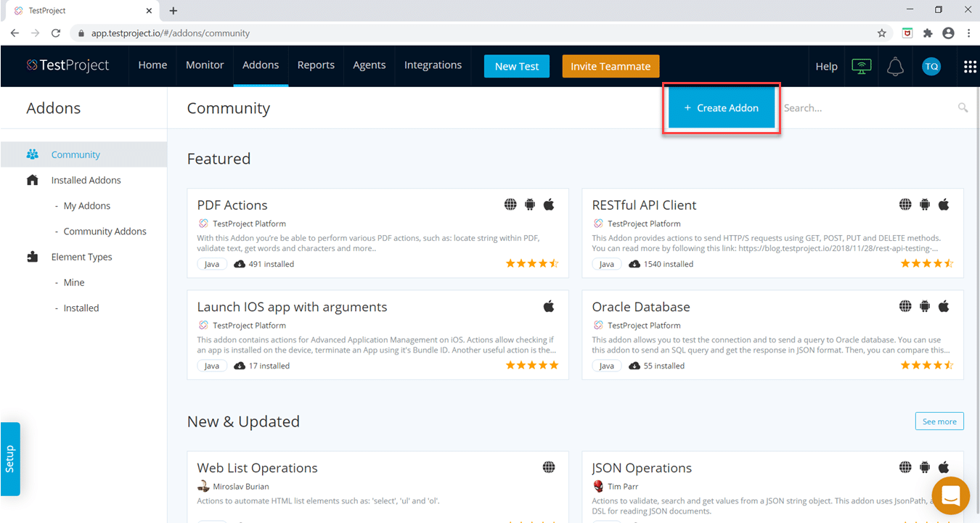
Task: Open the Monitor menu
Action: [205, 65]
